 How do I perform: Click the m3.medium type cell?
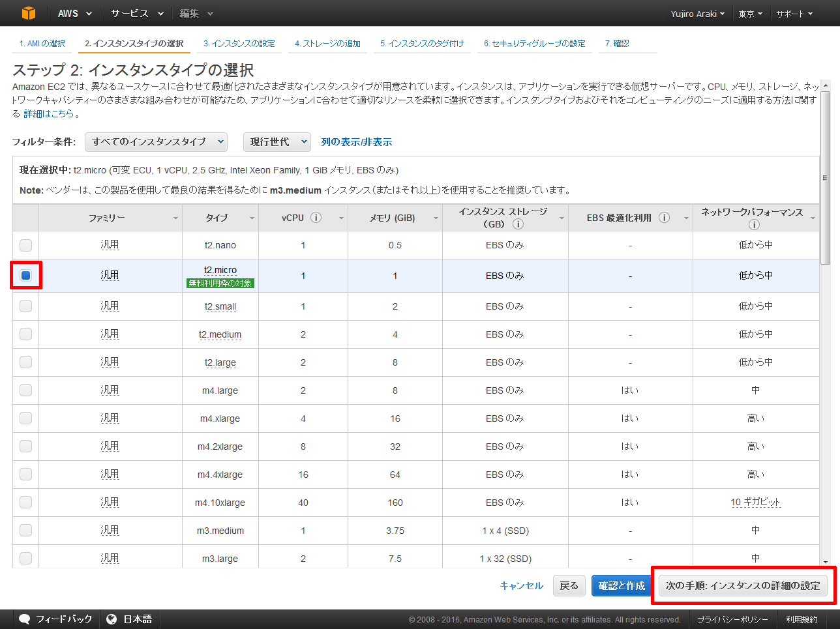[220, 531]
